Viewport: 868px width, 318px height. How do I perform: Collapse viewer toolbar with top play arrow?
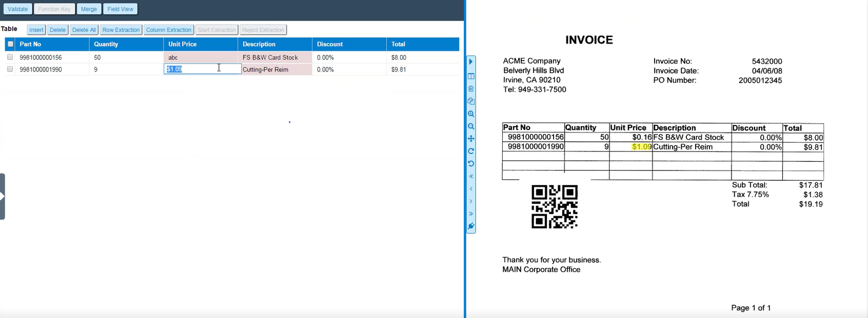[x=470, y=62]
